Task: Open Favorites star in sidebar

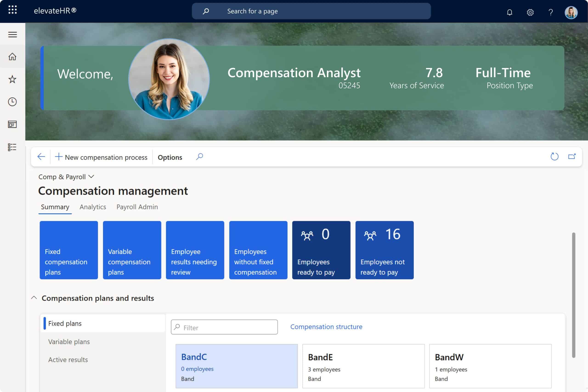Action: [x=12, y=79]
